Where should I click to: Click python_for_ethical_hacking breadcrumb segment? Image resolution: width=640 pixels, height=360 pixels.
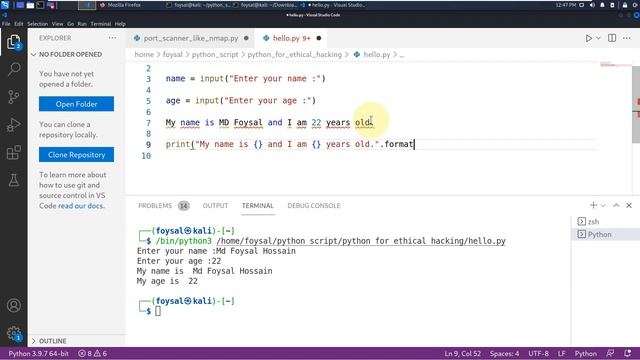pos(294,54)
